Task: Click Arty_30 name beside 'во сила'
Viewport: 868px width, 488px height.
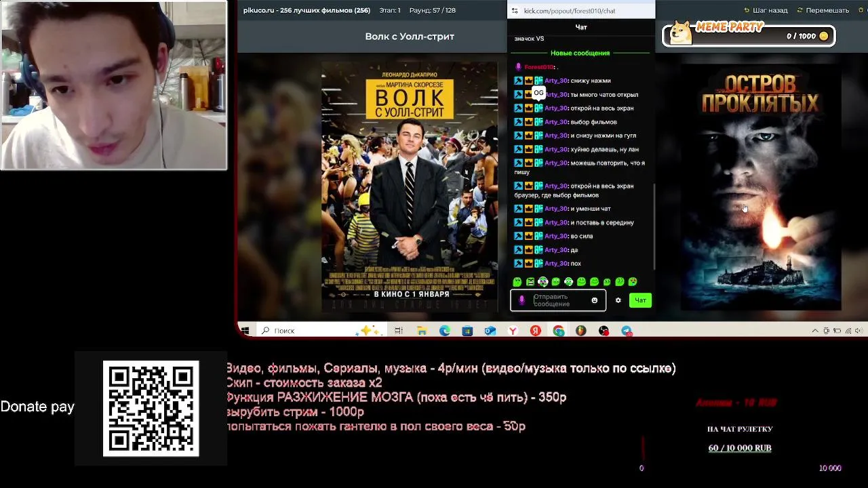Action: click(x=556, y=236)
